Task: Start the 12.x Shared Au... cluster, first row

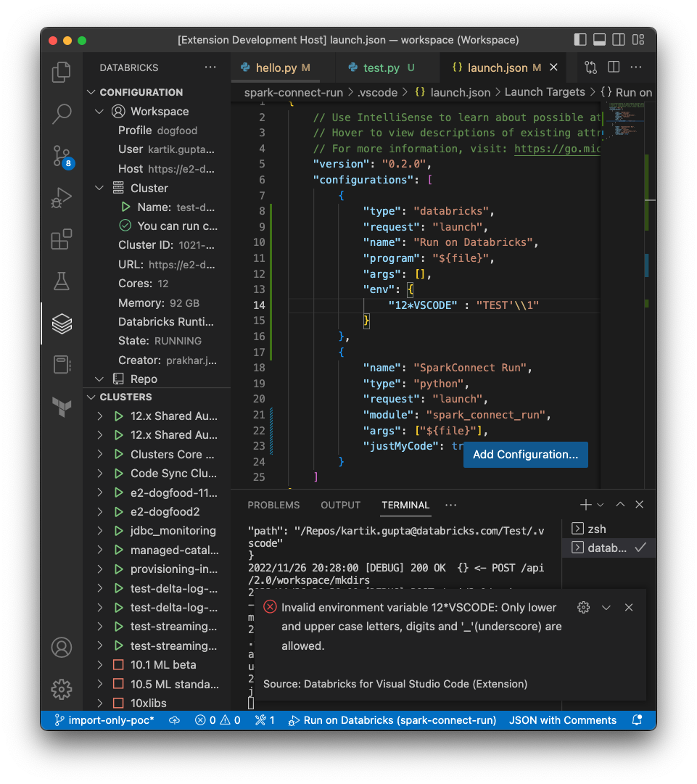Action: tap(118, 416)
